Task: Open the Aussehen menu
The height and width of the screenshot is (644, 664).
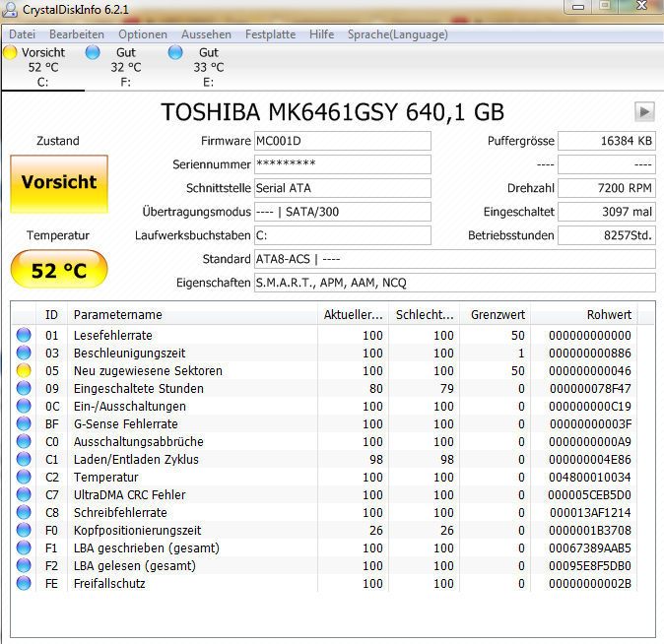Action: pos(206,34)
